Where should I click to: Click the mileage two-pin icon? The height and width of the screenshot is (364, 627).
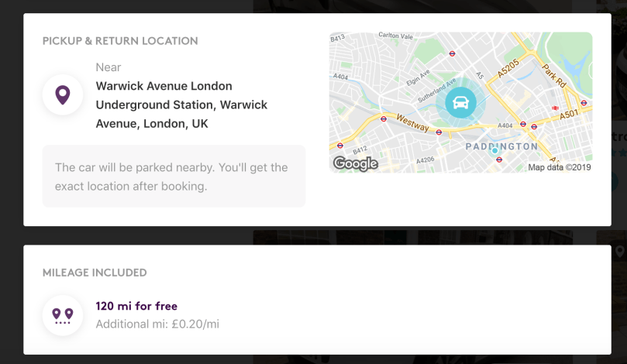[63, 315]
